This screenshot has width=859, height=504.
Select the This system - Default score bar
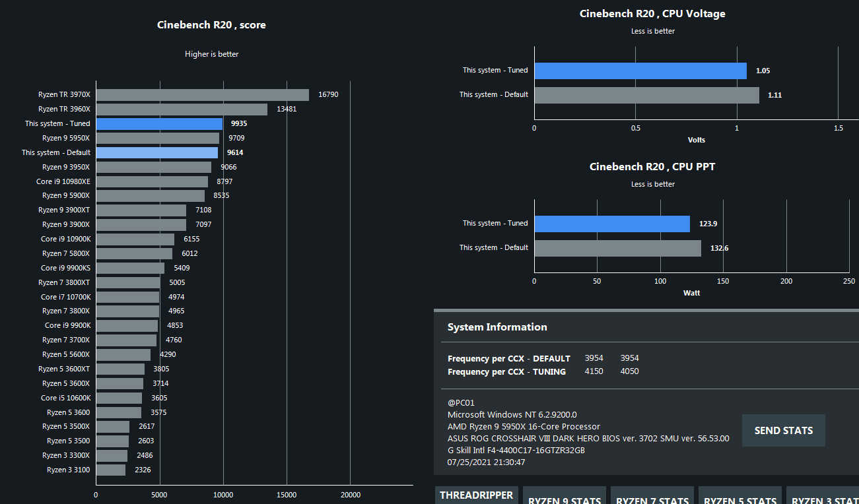pos(157,153)
